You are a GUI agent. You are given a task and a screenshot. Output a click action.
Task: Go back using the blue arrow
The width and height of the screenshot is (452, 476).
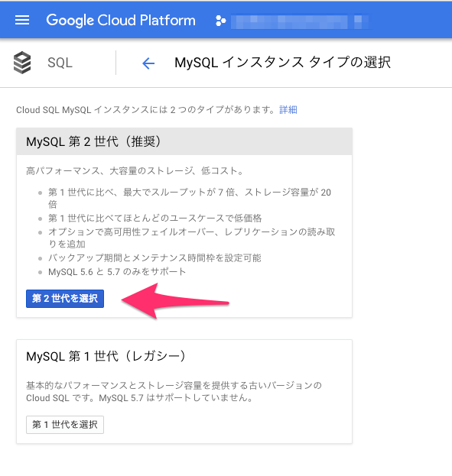pyautogui.click(x=148, y=63)
